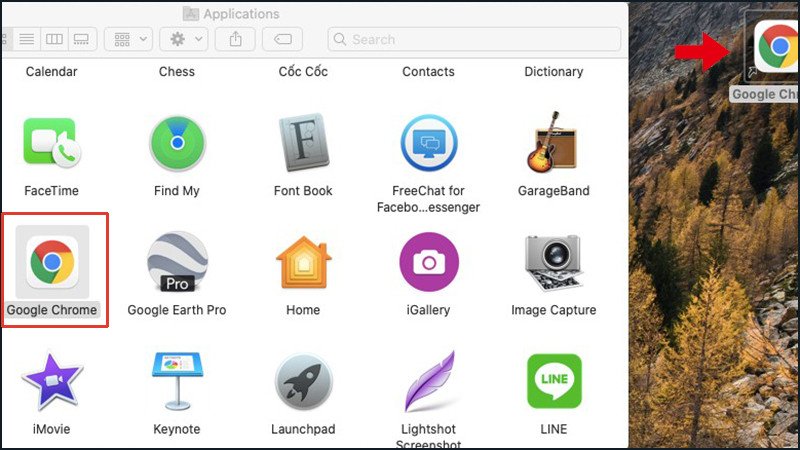The image size is (800, 450).
Task: Click the 'FaceTime' name label
Action: [52, 191]
